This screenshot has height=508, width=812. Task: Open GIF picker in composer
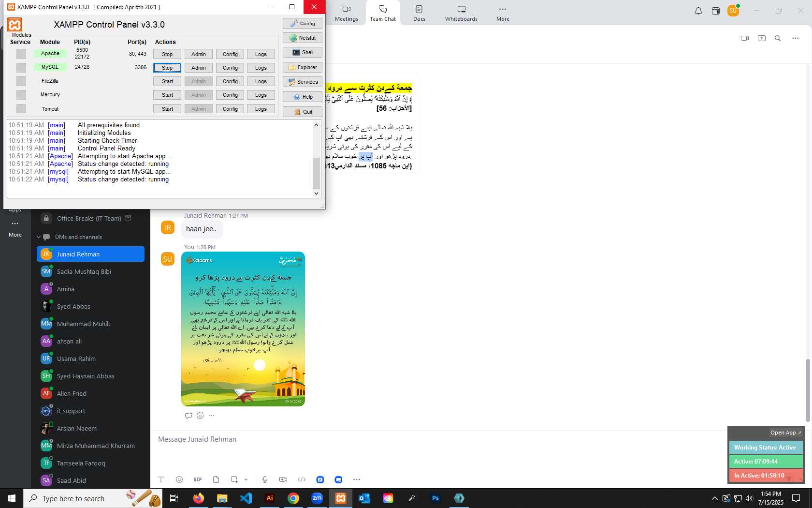(198, 479)
